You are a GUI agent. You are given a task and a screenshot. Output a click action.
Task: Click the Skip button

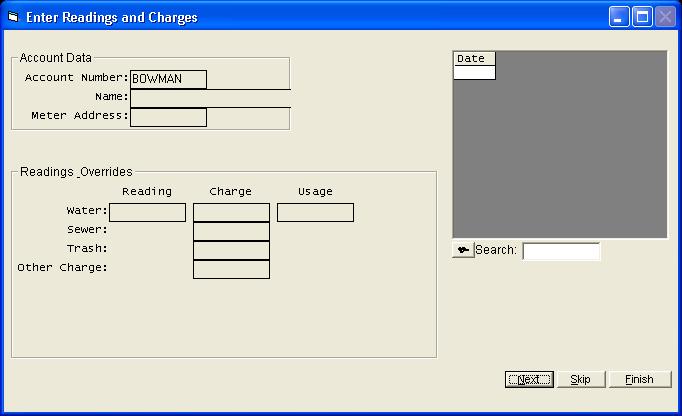(x=580, y=379)
